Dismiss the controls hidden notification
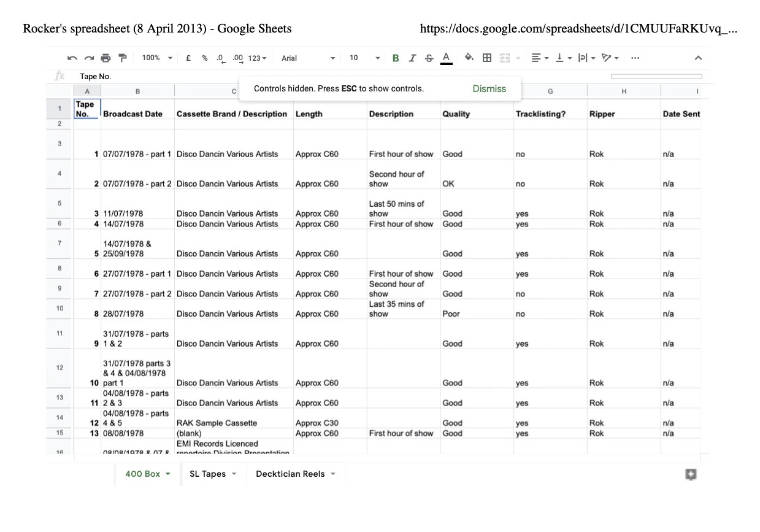This screenshot has width=760, height=532. [x=489, y=89]
